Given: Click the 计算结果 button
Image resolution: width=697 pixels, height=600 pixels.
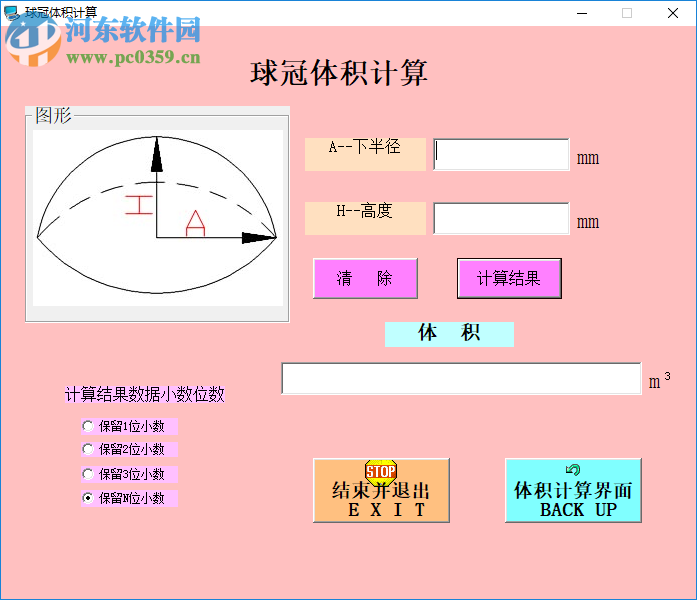Looking at the screenshot, I should point(509,278).
